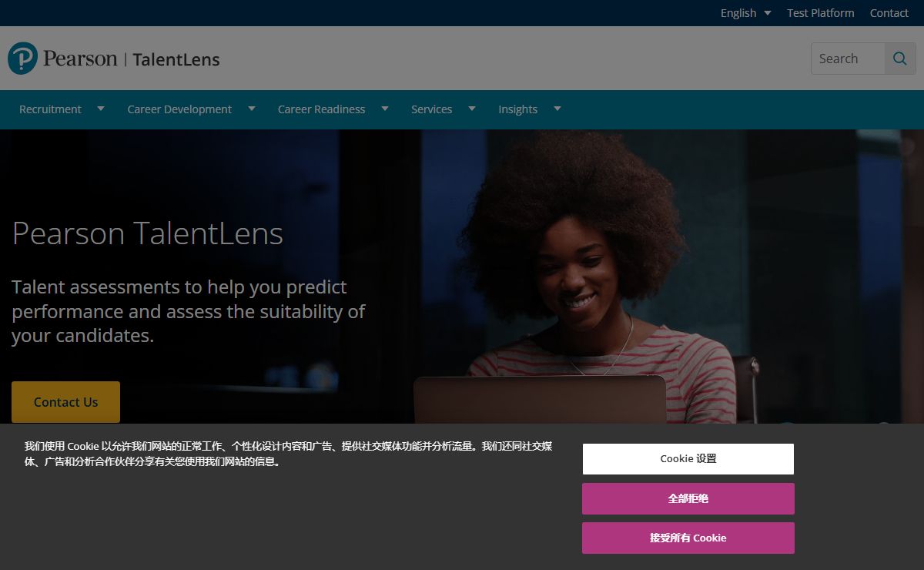Expand the Career Development menu arrow
The height and width of the screenshot is (570, 924).
[x=251, y=109]
